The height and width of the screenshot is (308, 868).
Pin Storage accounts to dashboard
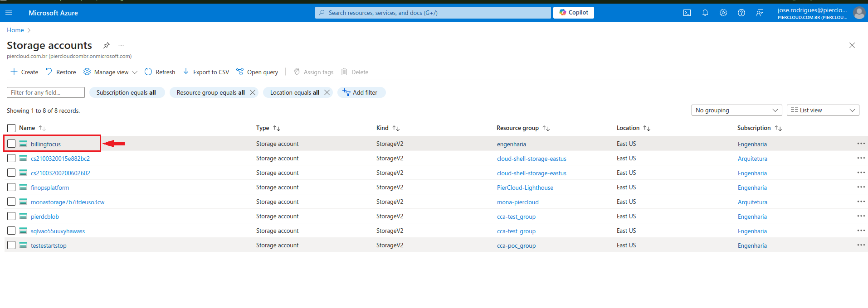pyautogui.click(x=107, y=45)
